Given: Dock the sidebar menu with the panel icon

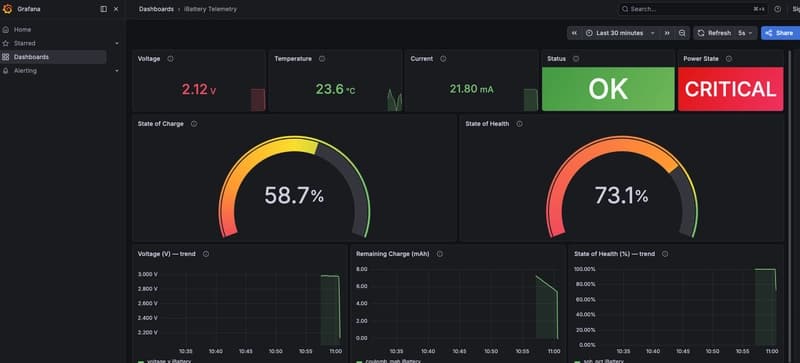Looking at the screenshot, I should 104,9.
